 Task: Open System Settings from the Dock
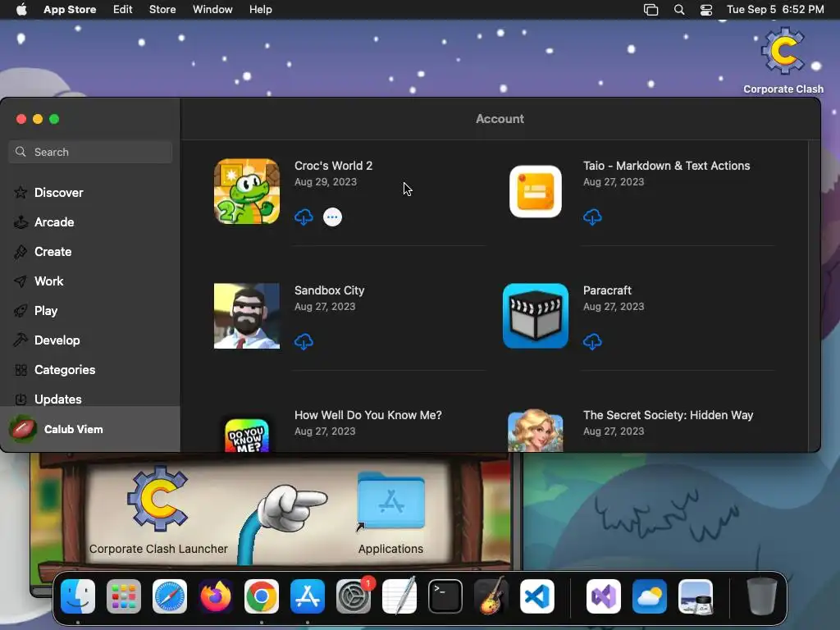(x=354, y=596)
